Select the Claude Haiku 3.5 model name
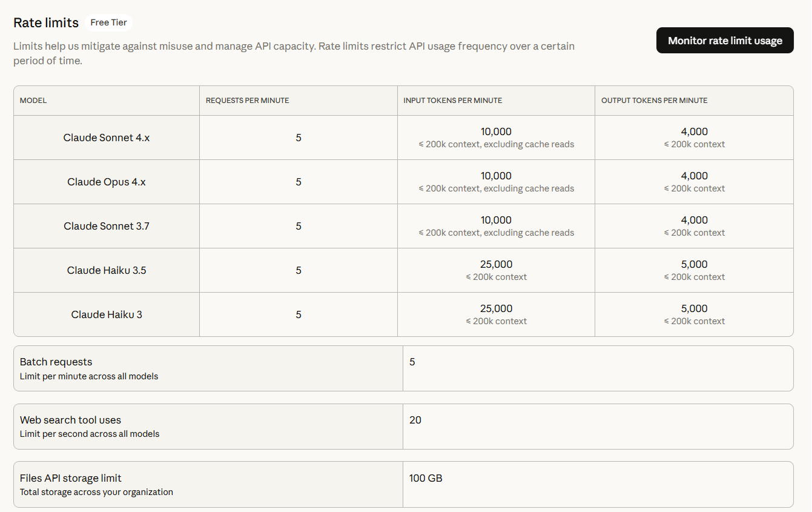This screenshot has width=812, height=512. pyautogui.click(x=107, y=270)
